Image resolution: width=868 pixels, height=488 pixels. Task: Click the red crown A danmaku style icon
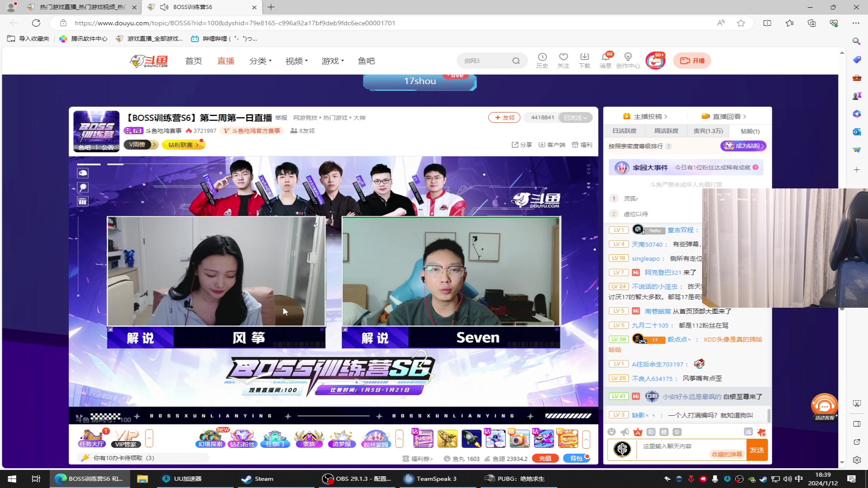click(x=638, y=432)
